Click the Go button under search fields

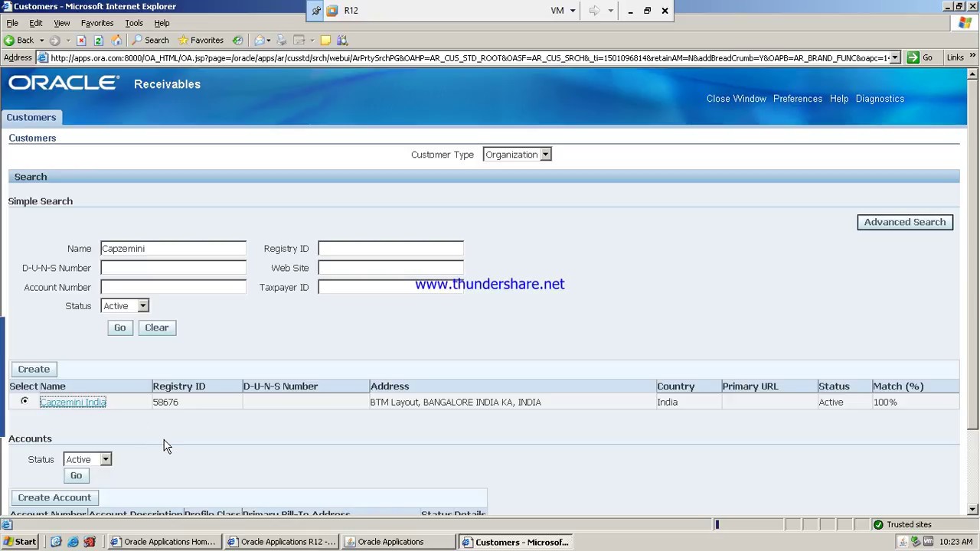tap(120, 328)
